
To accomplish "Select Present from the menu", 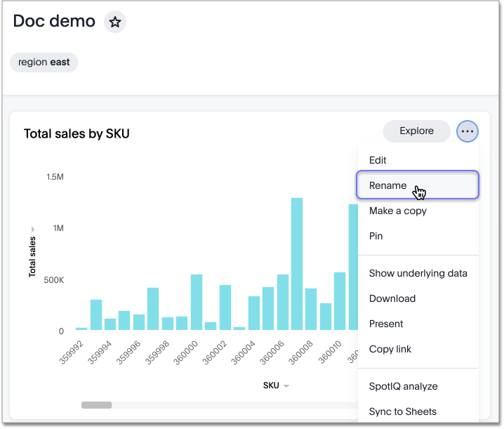I will point(386,324).
